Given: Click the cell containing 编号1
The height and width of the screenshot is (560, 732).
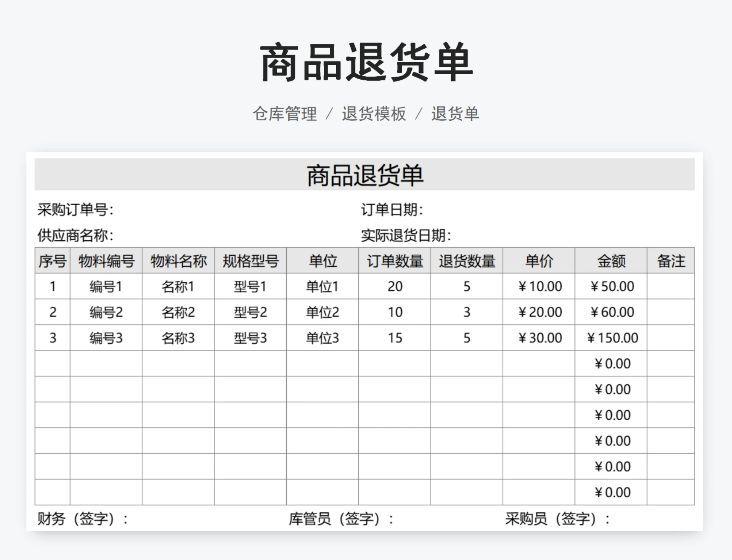Looking at the screenshot, I should [106, 286].
